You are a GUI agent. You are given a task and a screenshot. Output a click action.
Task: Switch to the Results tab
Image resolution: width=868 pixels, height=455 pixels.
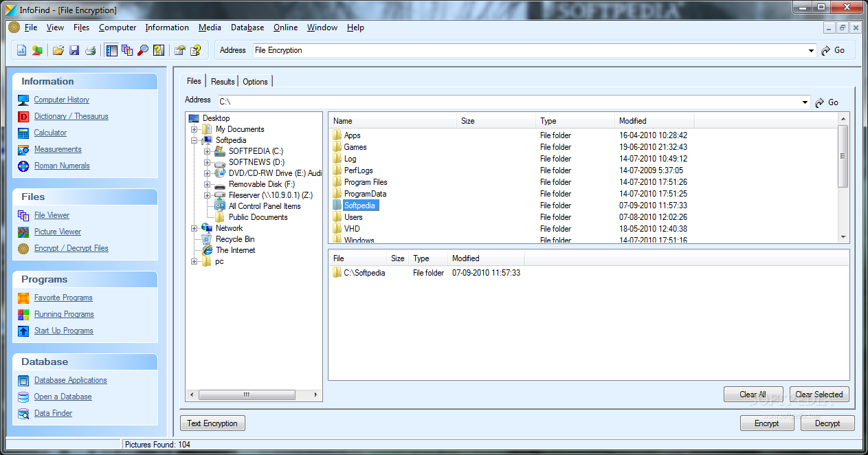(223, 81)
